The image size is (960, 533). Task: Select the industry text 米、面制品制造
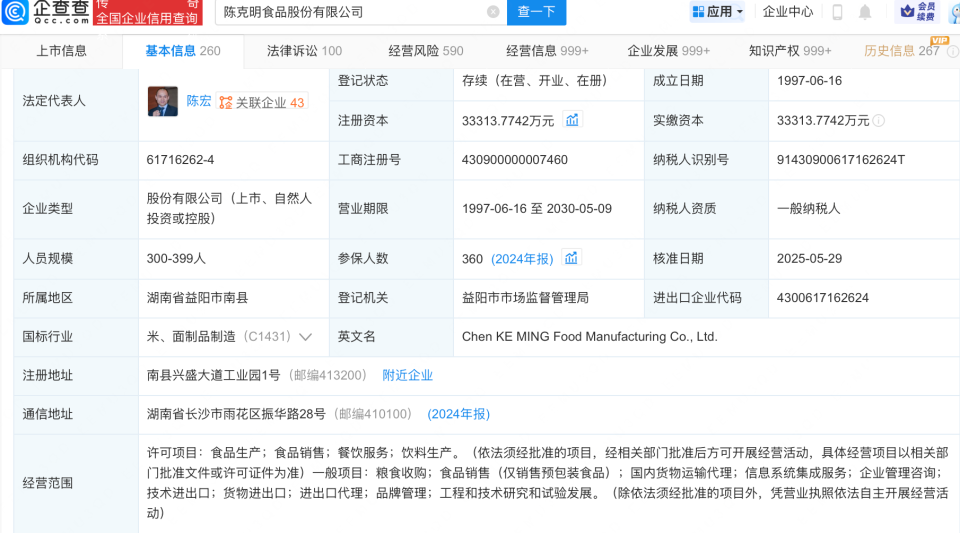coord(191,337)
